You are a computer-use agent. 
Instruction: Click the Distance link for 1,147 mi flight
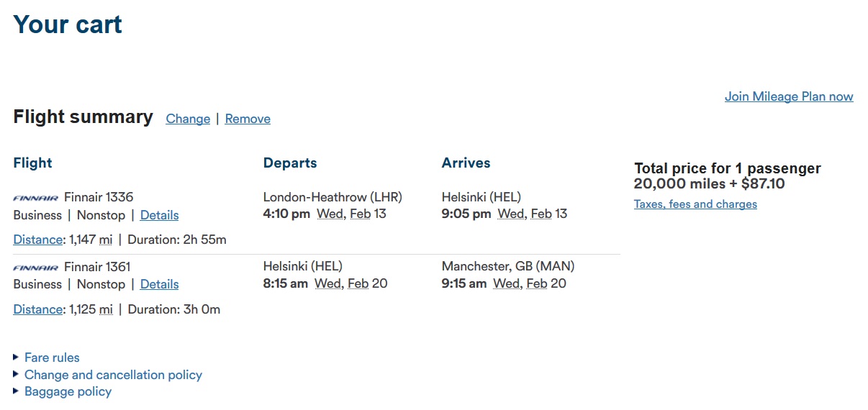[37, 240]
